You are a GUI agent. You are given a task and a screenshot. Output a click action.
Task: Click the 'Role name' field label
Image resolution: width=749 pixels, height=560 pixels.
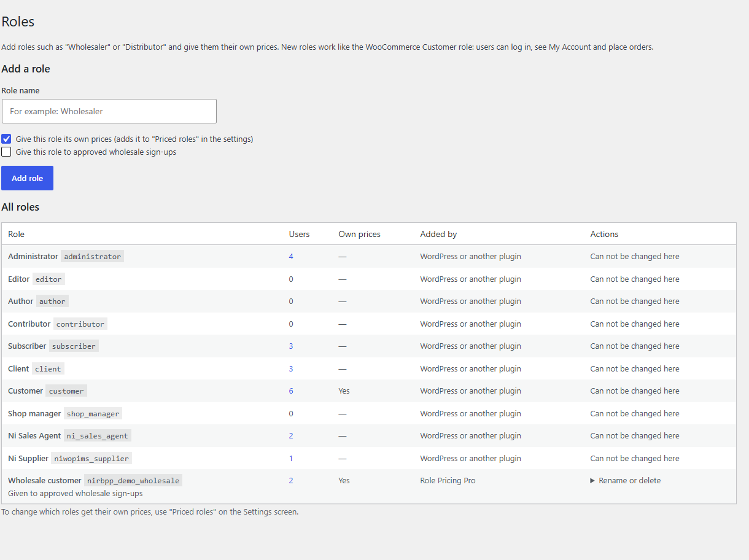(x=20, y=90)
